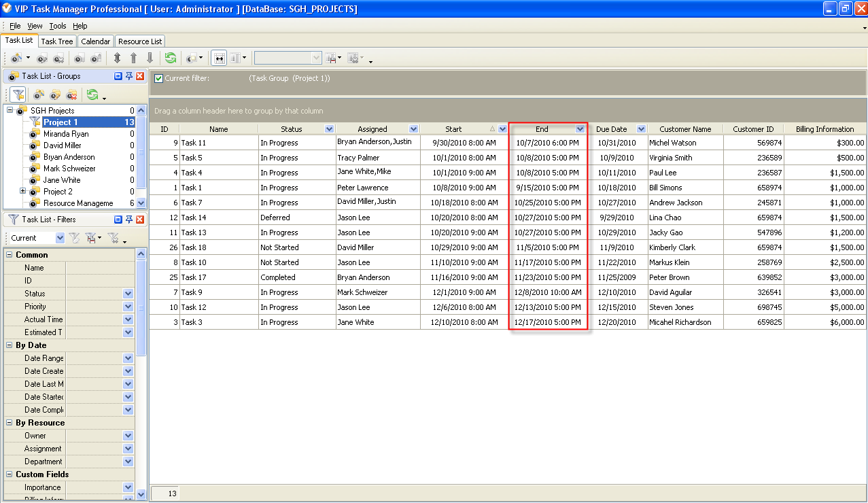Viewport: 868px width, 503px height.
Task: Switch to the Calendar tab
Action: pos(95,41)
